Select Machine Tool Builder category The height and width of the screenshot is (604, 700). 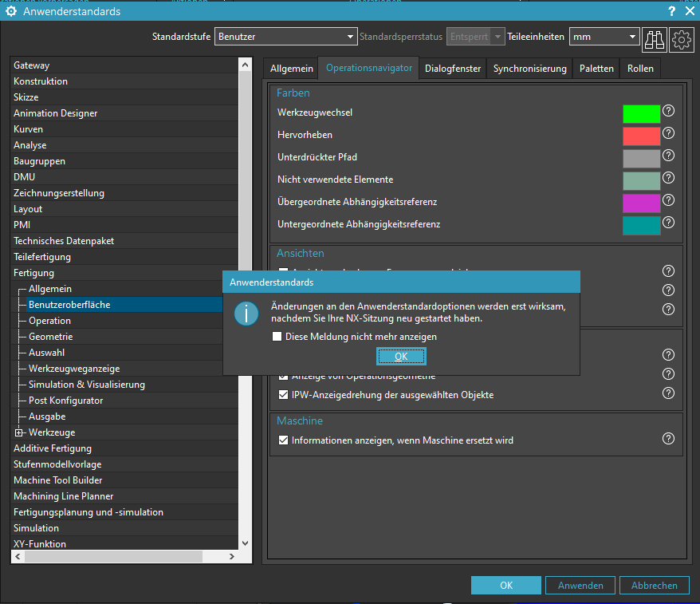click(x=124, y=480)
